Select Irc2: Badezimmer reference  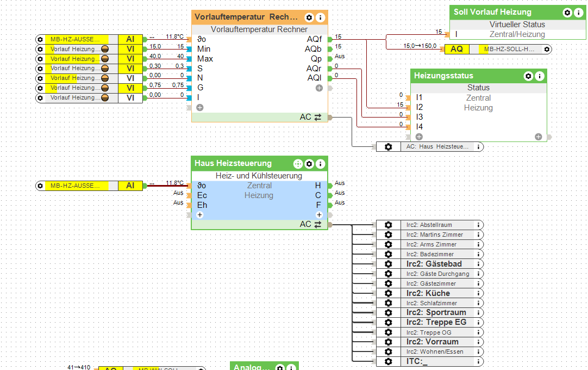click(x=430, y=254)
